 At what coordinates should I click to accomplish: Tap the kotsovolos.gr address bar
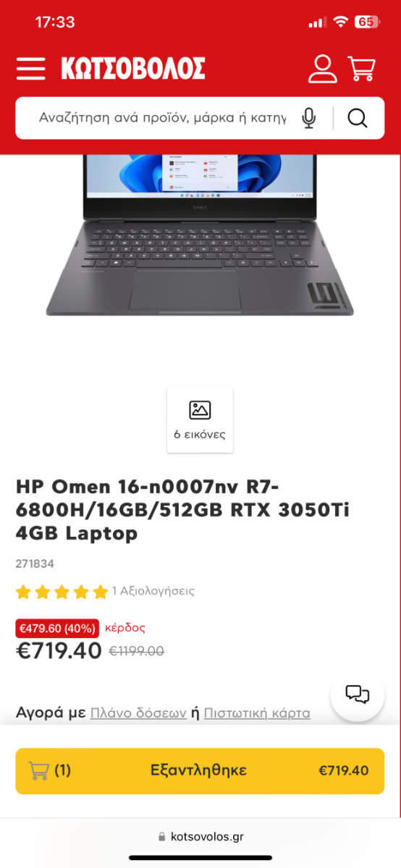200,836
